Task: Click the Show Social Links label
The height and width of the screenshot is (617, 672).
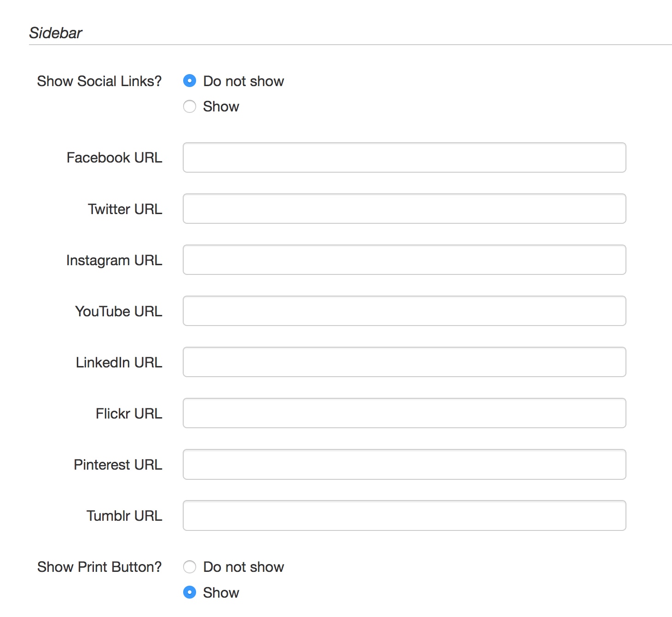Action: tap(99, 81)
